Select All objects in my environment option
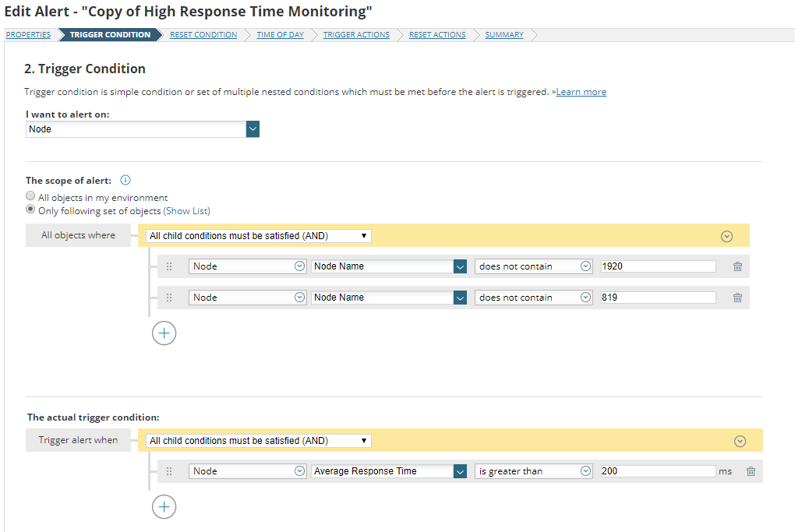 click(30, 197)
